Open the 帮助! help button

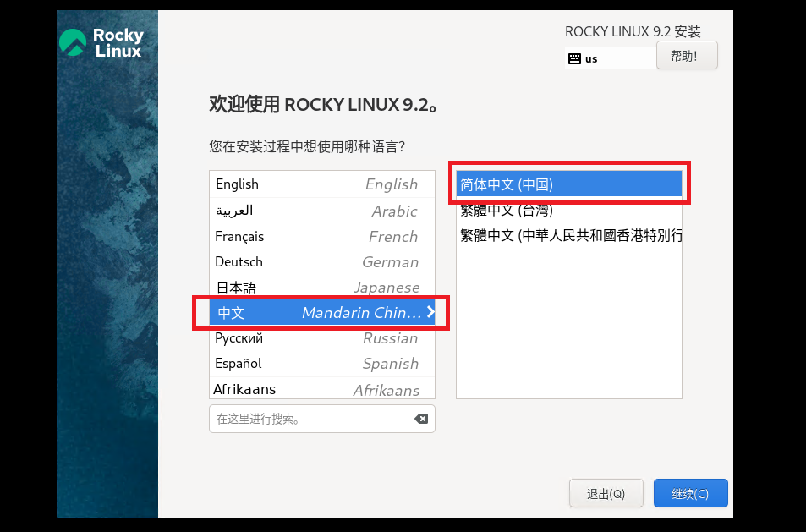tap(687, 56)
